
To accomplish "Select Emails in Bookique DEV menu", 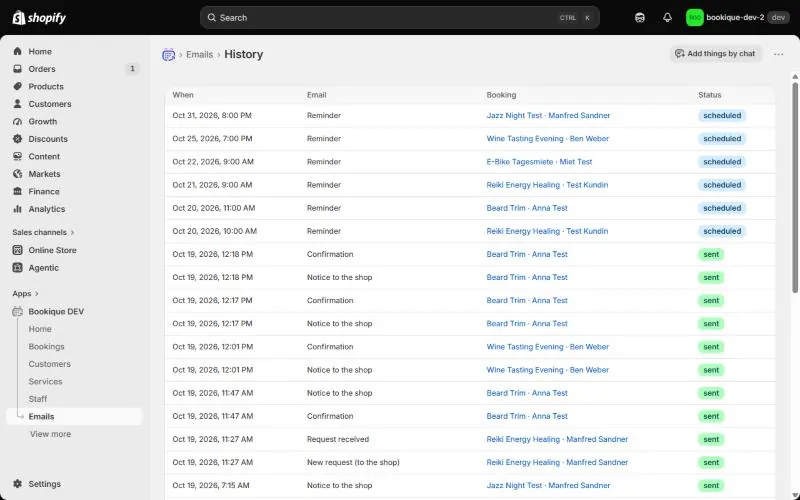I will click(x=74, y=416).
